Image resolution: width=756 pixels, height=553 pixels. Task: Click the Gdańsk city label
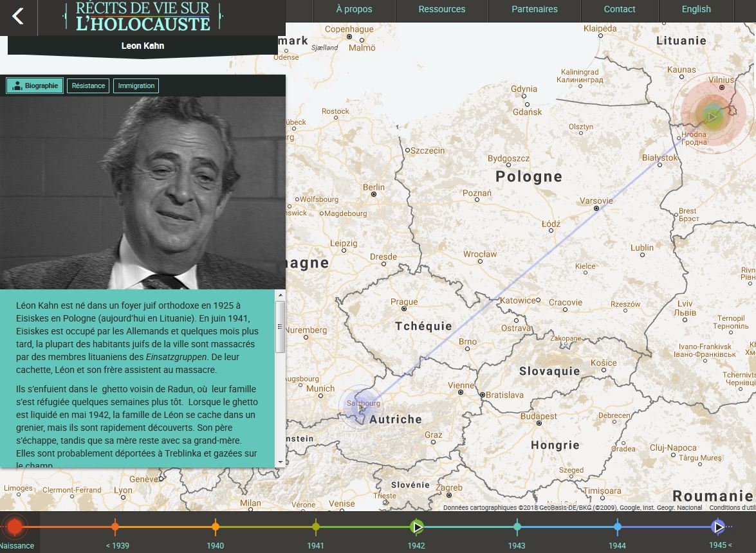(x=527, y=112)
